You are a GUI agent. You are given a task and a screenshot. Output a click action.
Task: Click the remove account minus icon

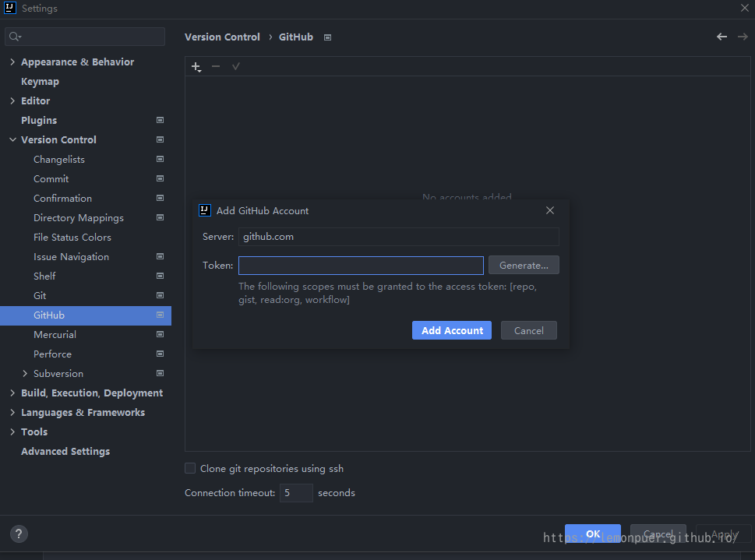coord(216,66)
